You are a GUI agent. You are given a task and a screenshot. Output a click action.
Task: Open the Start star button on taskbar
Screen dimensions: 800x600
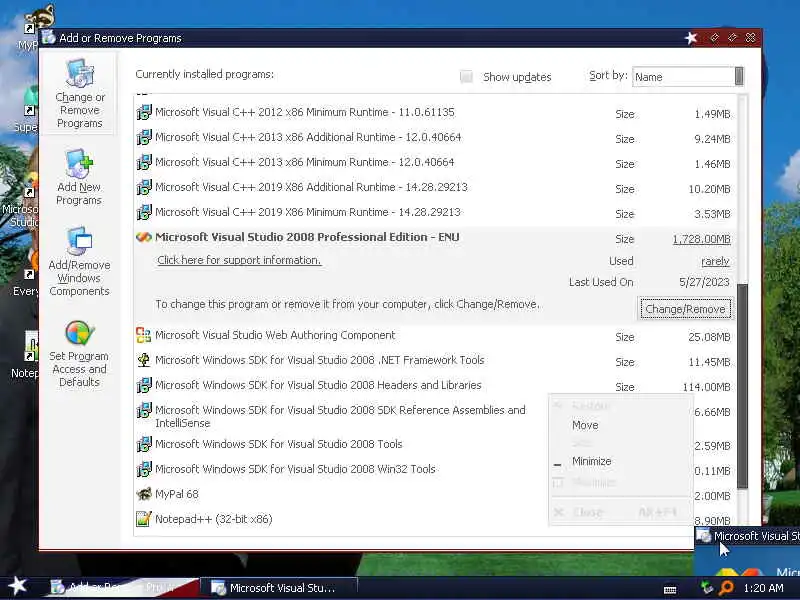(18, 586)
